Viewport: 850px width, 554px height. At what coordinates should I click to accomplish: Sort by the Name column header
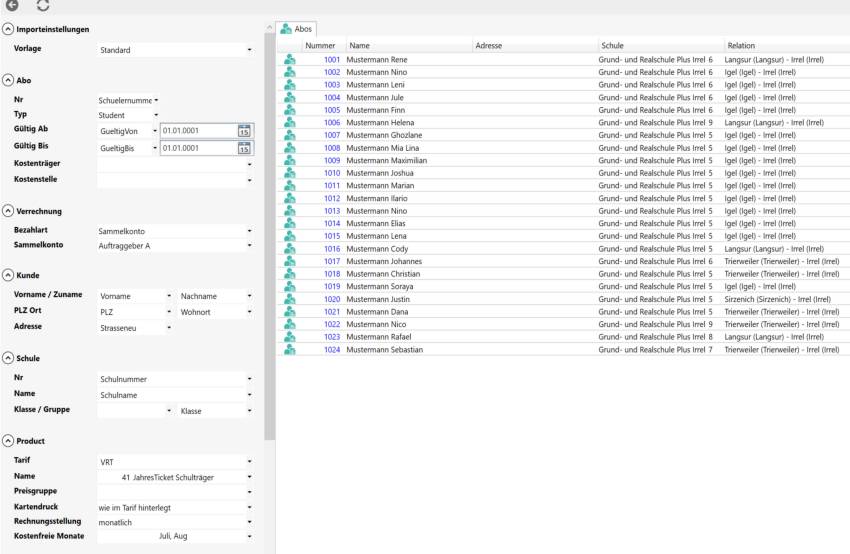tap(409, 46)
